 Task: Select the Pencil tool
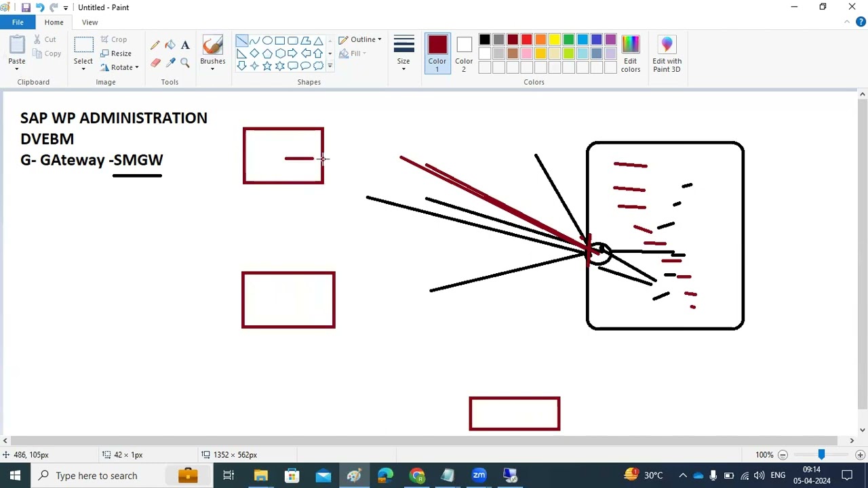point(155,45)
